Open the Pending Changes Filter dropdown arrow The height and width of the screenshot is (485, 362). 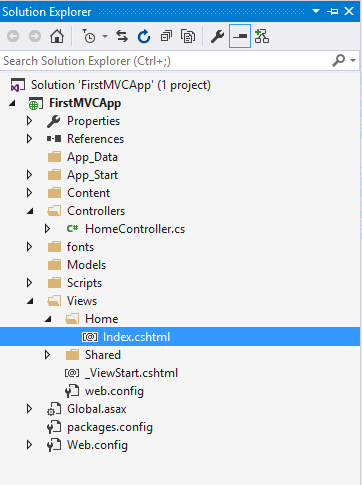click(105, 36)
